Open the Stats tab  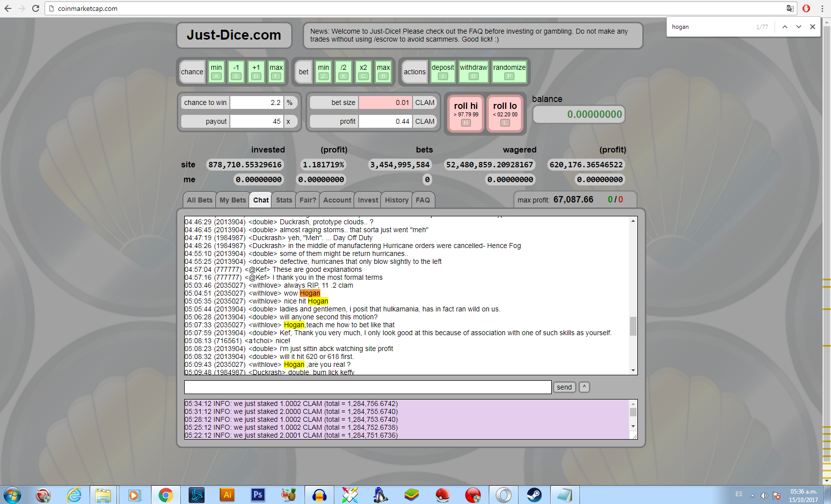coord(284,200)
